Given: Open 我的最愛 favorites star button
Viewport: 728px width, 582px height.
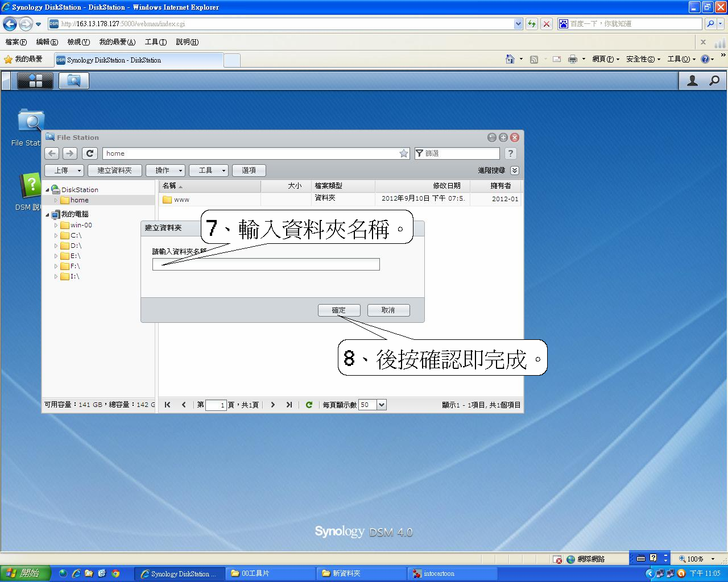Looking at the screenshot, I should (x=23, y=59).
